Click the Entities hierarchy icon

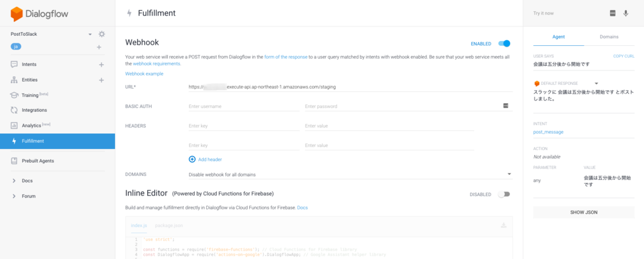click(x=14, y=80)
